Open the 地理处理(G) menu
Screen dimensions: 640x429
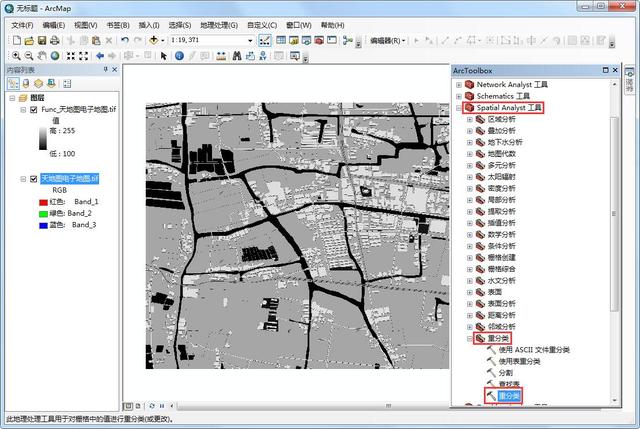[x=219, y=25]
